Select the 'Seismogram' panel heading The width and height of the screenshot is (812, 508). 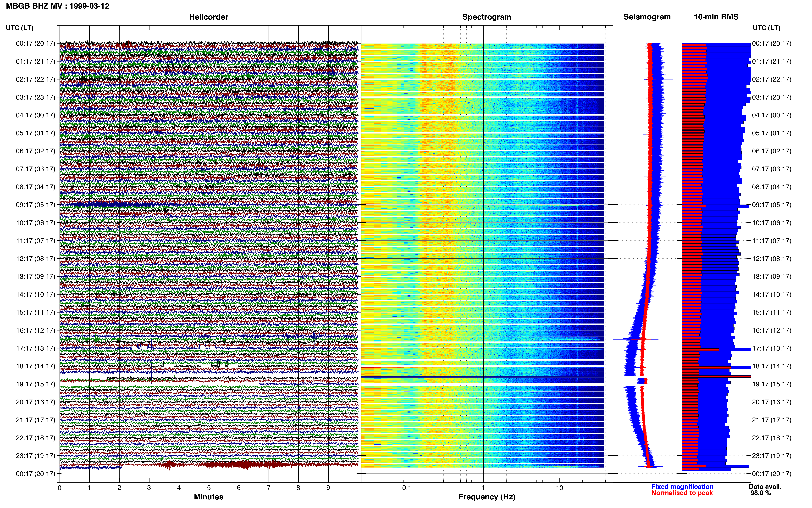point(647,17)
